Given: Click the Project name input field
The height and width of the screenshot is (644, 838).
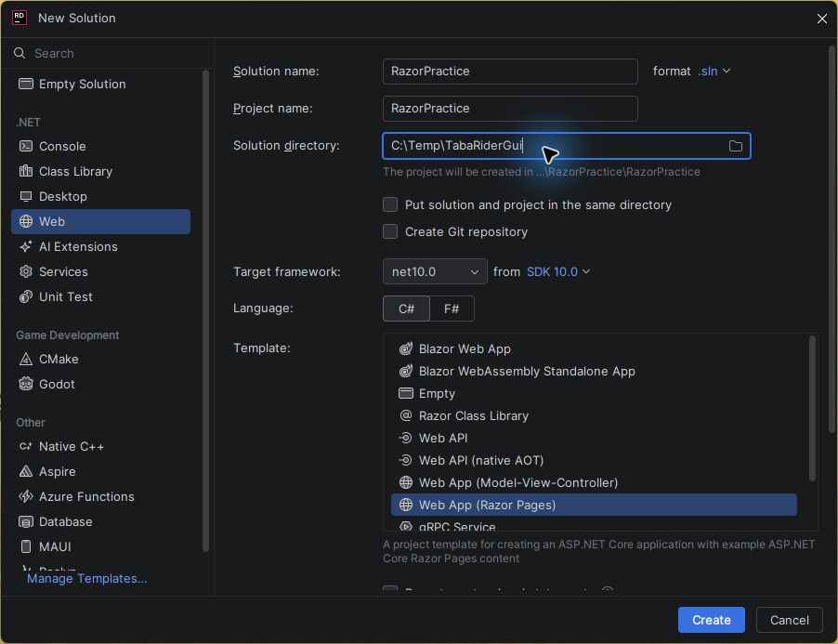Looking at the screenshot, I should point(510,109).
